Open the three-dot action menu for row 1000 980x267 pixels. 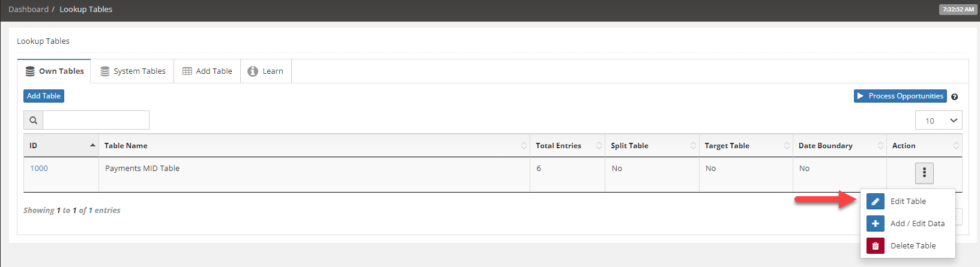(924, 173)
